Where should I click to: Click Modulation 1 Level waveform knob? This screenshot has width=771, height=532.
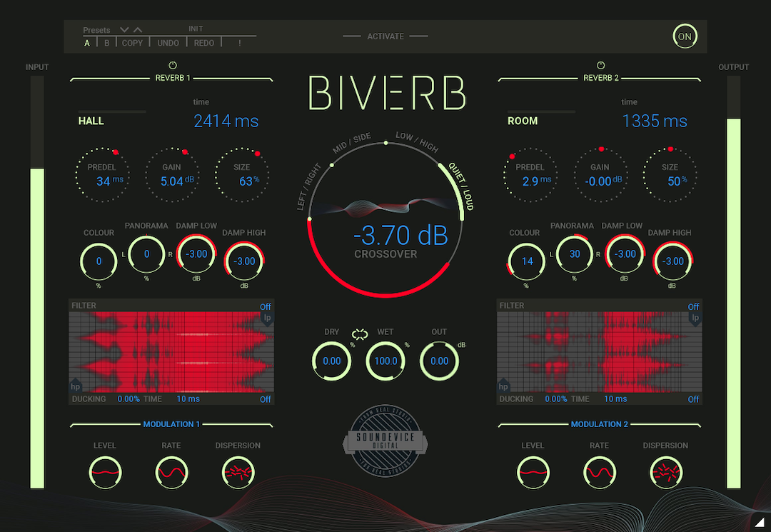click(x=105, y=472)
